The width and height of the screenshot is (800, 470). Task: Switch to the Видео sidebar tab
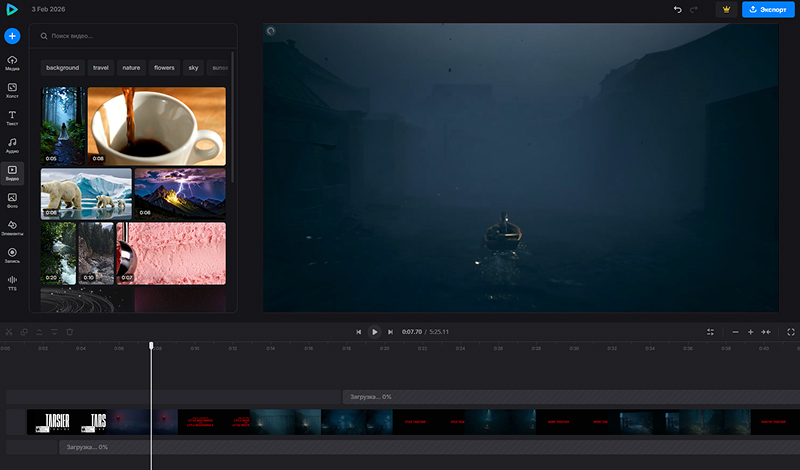coord(12,173)
